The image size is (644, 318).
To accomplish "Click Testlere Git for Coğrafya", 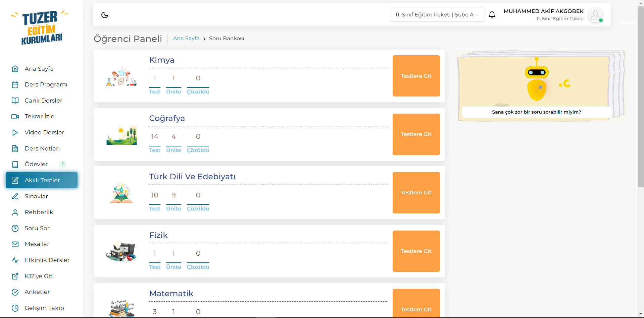I will coord(416,134).
